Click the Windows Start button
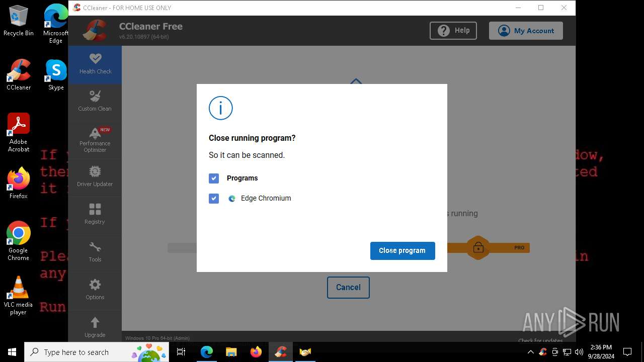The height and width of the screenshot is (362, 644). (12, 352)
